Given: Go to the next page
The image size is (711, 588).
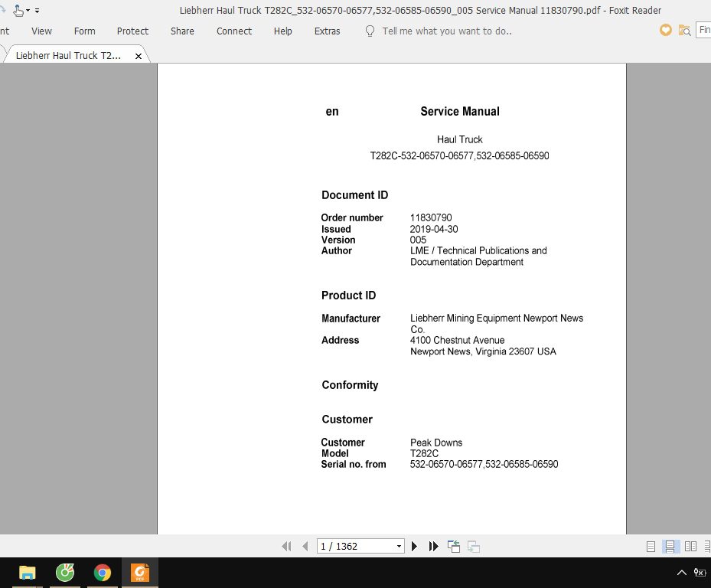Looking at the screenshot, I should click(x=414, y=546).
